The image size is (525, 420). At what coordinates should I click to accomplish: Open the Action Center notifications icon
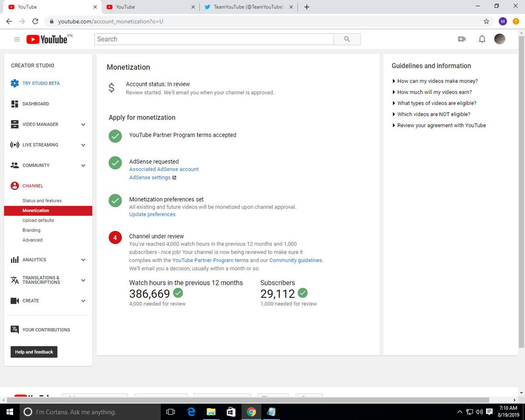tap(490, 412)
